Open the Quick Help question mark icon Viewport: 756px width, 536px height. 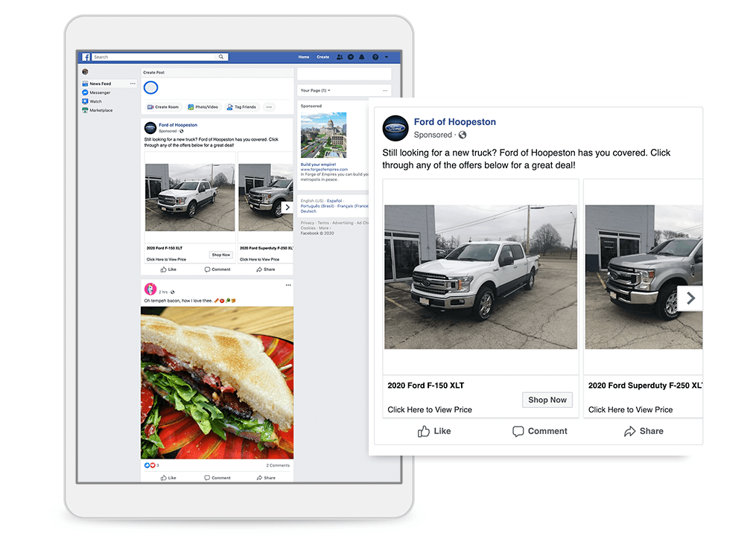375,57
